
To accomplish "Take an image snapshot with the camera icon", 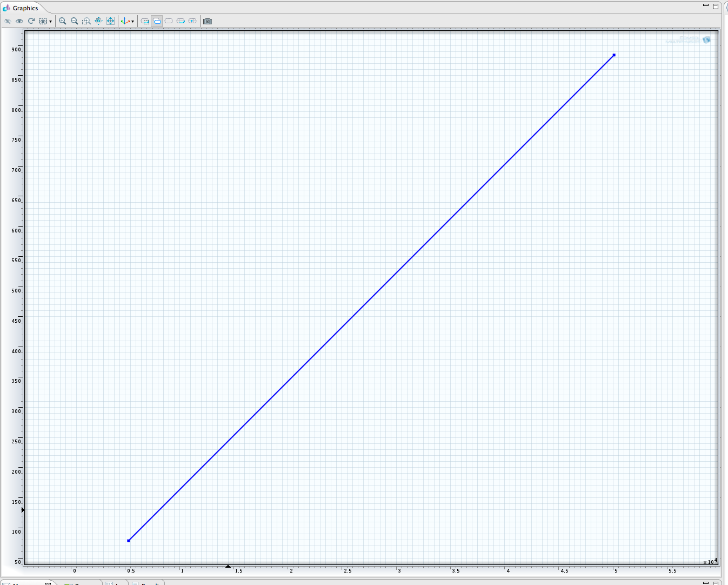I will 208,21.
